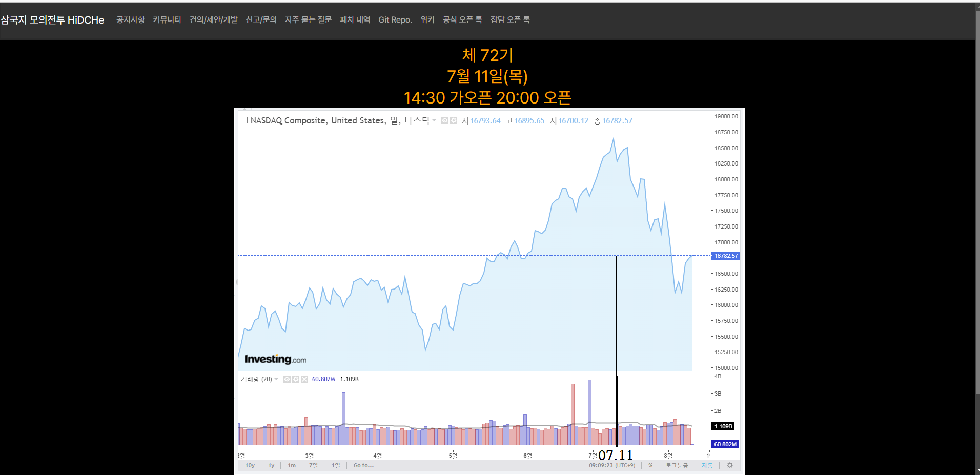Image resolution: width=980 pixels, height=475 pixels.
Task: Click the tall purple March volume bar
Action: coord(343,418)
